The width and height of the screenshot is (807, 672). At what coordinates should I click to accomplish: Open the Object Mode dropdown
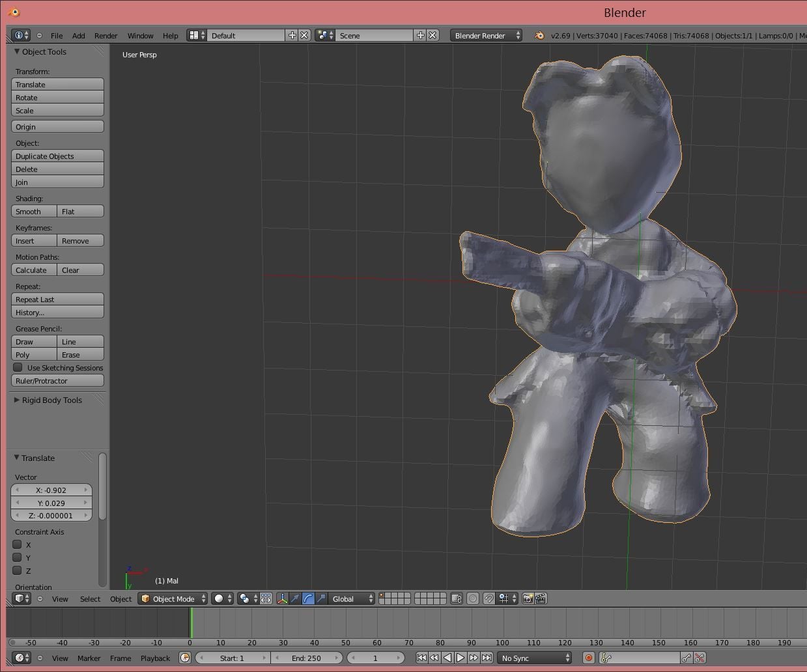(x=173, y=598)
